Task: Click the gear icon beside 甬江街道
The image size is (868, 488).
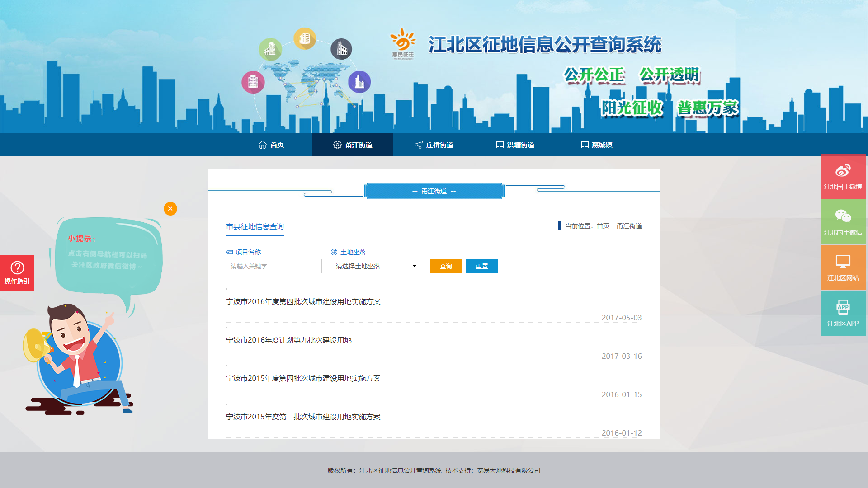Action: click(337, 145)
